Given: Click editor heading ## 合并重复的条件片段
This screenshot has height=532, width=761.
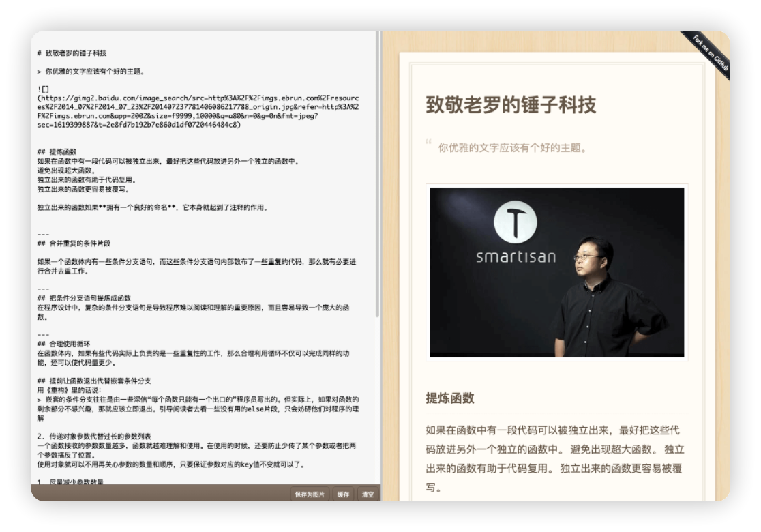Looking at the screenshot, I should [74, 243].
